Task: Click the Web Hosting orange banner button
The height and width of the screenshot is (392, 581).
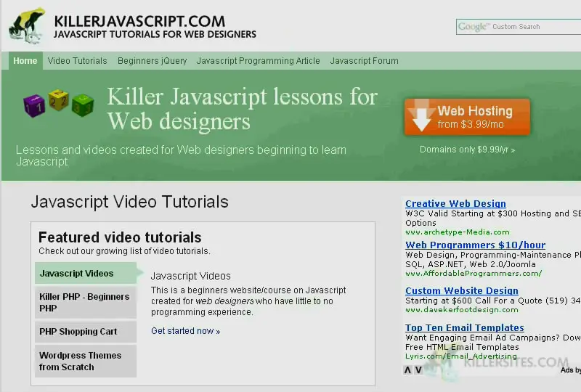Action: pos(467,117)
